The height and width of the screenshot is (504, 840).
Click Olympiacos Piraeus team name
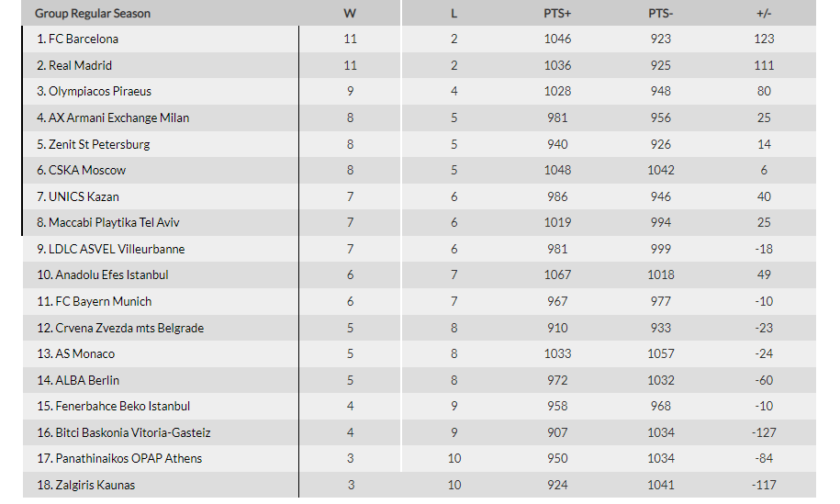coord(100,92)
